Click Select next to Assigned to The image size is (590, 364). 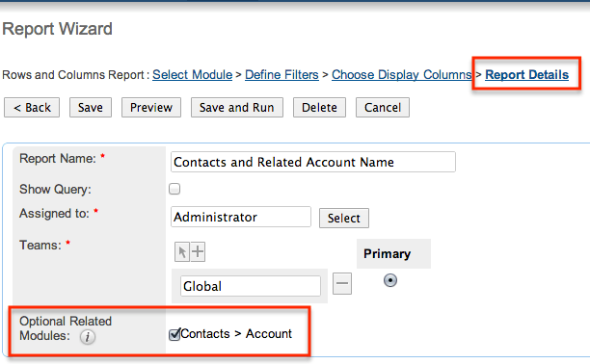tap(344, 218)
